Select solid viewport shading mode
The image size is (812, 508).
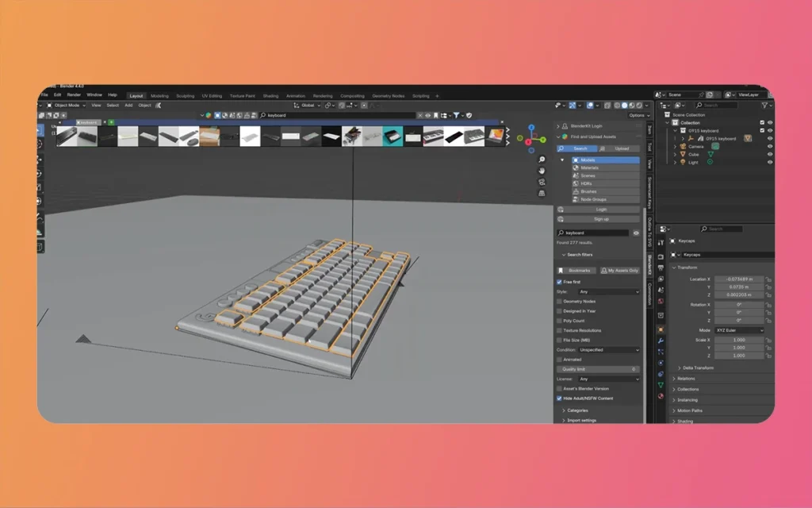tap(625, 106)
